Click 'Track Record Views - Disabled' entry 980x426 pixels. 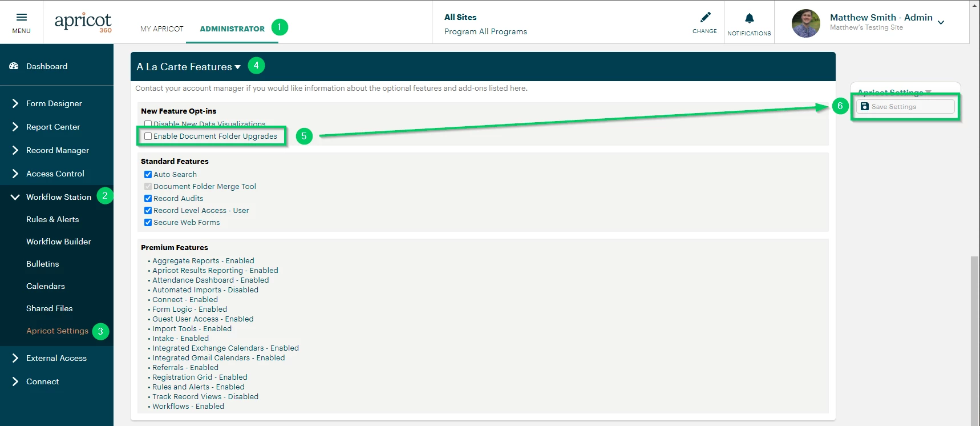coord(205,396)
